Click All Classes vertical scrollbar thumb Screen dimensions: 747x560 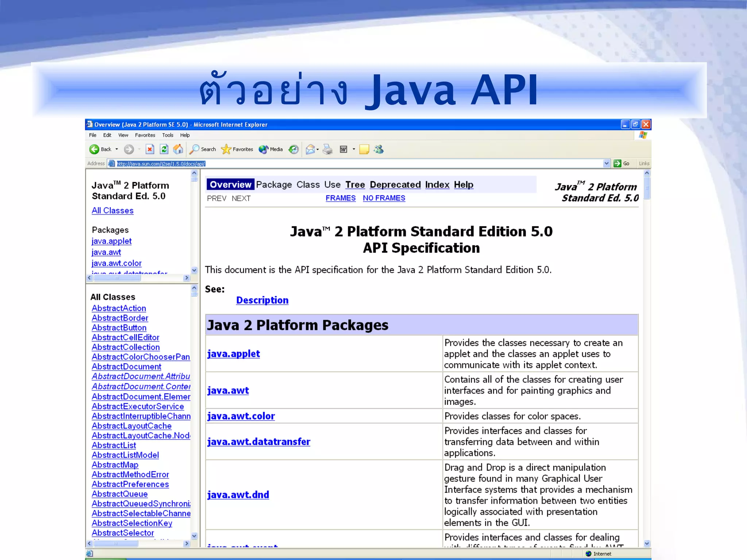tap(194, 294)
